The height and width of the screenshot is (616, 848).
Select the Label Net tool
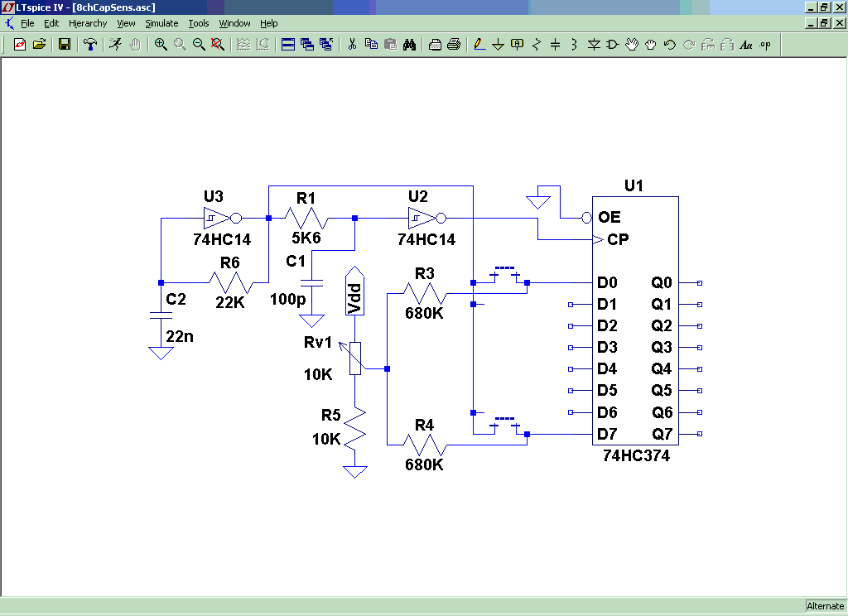517,45
